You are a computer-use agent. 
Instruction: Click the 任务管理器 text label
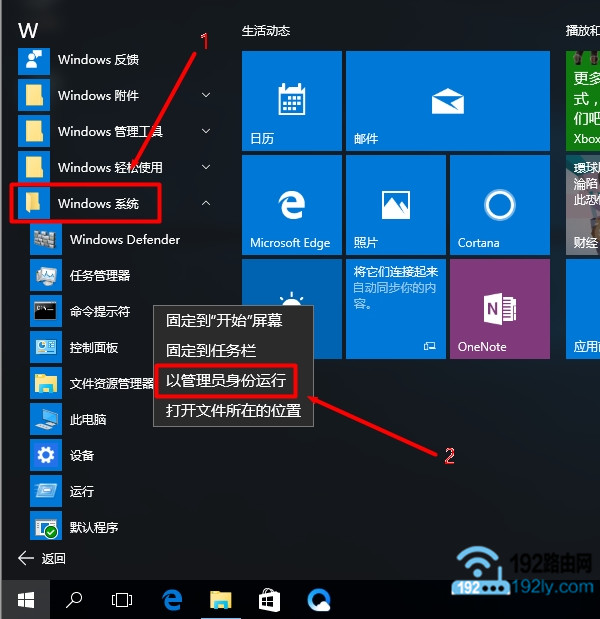(x=100, y=275)
